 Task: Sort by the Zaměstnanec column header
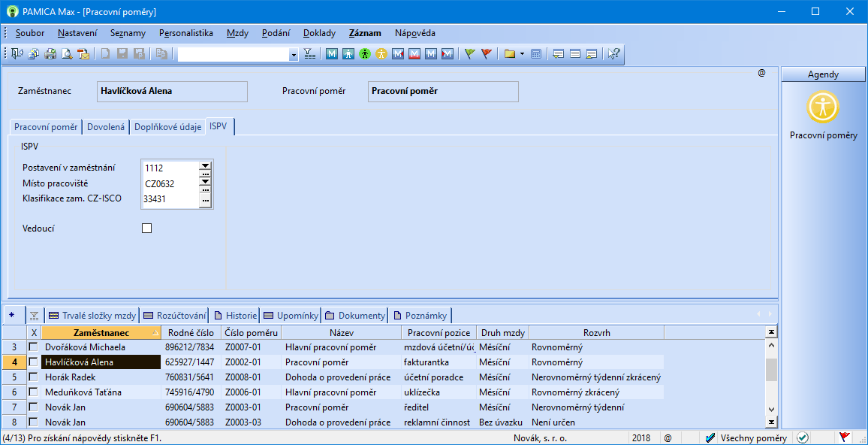point(101,332)
